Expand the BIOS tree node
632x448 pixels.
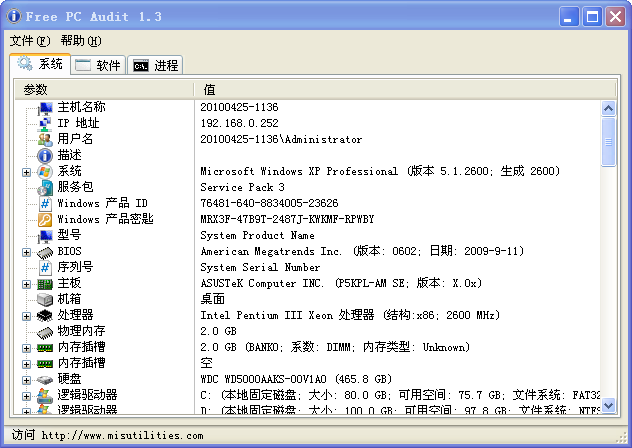[x=27, y=252]
